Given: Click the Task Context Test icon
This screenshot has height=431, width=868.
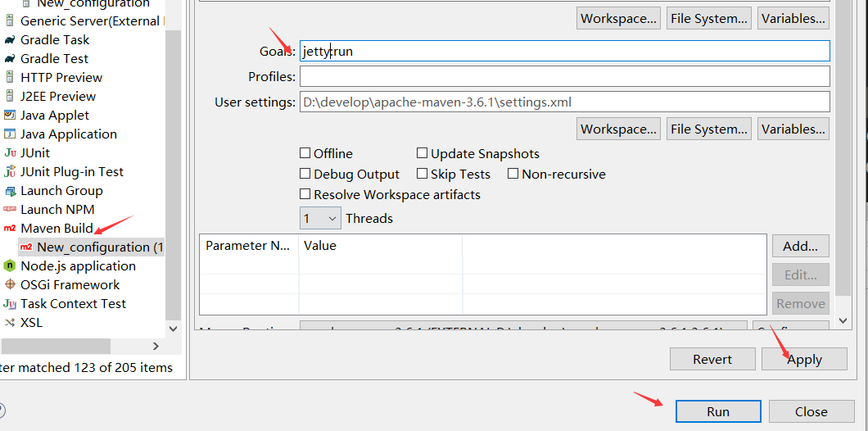Looking at the screenshot, I should coord(9,303).
